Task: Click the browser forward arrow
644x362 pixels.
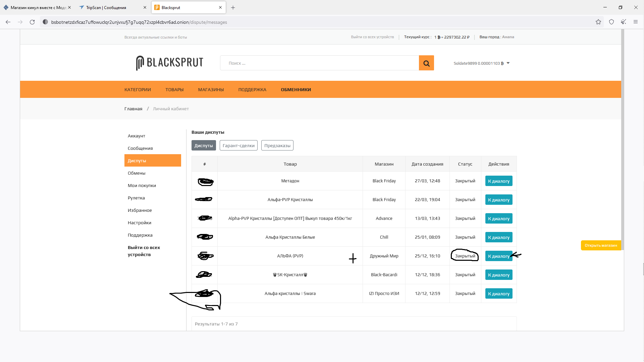Action: [x=20, y=22]
